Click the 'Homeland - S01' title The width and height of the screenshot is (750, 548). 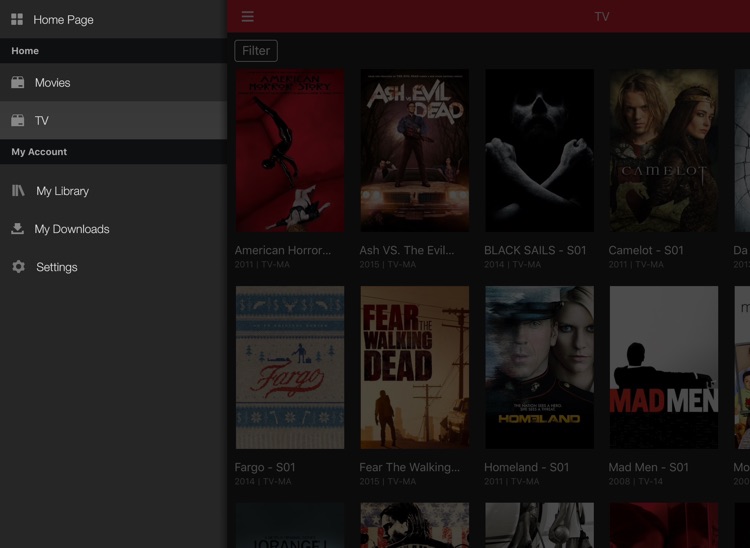(x=526, y=467)
